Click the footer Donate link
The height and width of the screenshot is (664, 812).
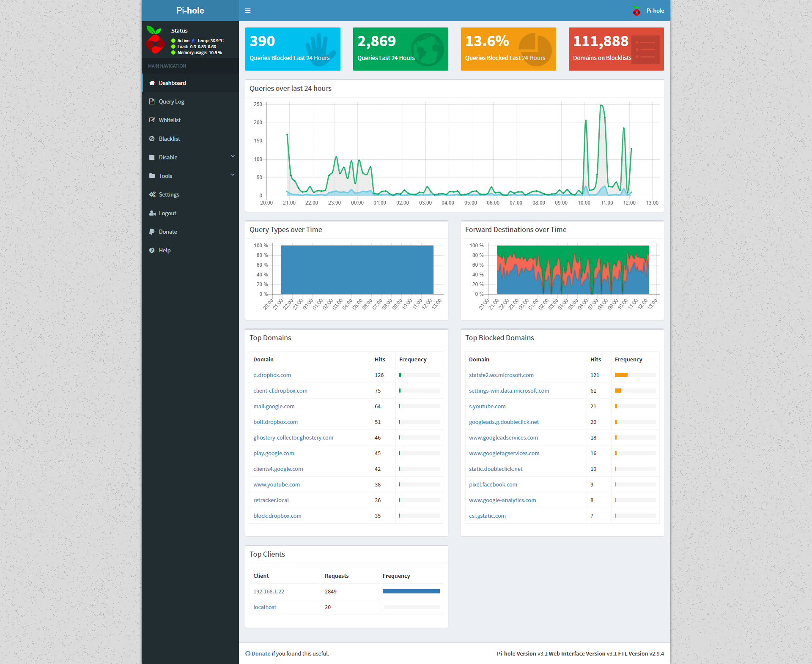[261, 653]
